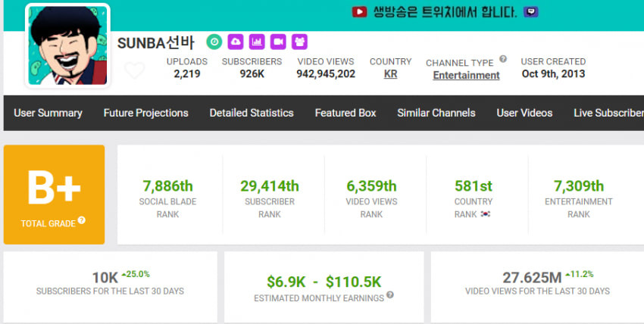Image resolution: width=644 pixels, height=324 pixels.
Task: Open the Similar Channels tab
Action: (436, 113)
